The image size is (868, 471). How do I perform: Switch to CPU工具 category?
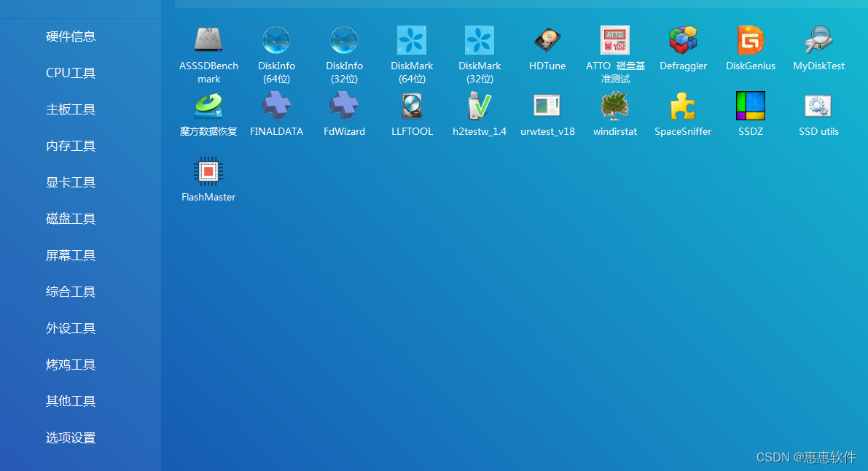click(x=71, y=73)
